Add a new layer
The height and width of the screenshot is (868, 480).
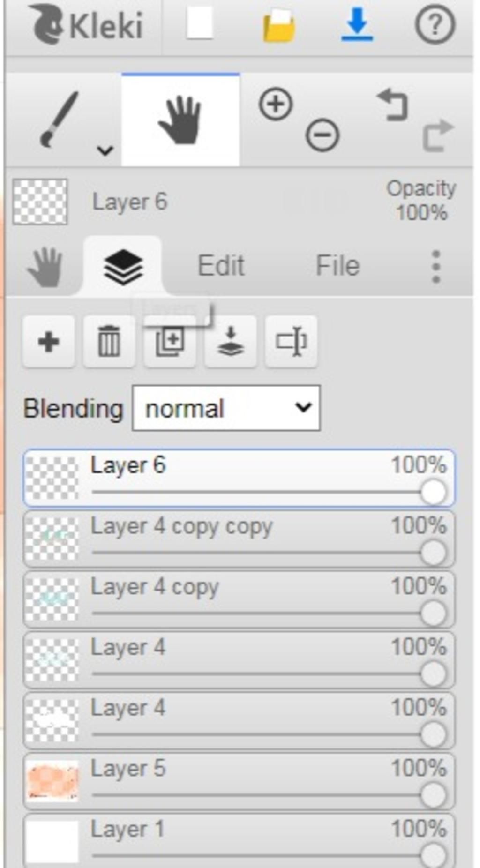48,341
